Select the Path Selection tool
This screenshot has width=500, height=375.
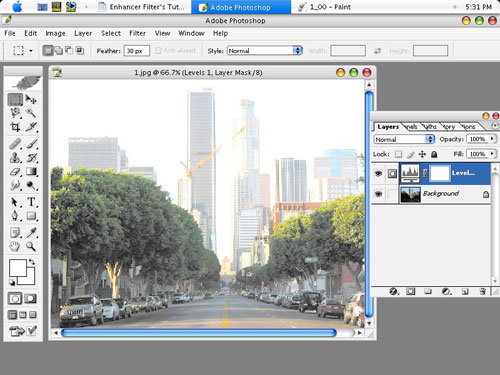(15, 202)
